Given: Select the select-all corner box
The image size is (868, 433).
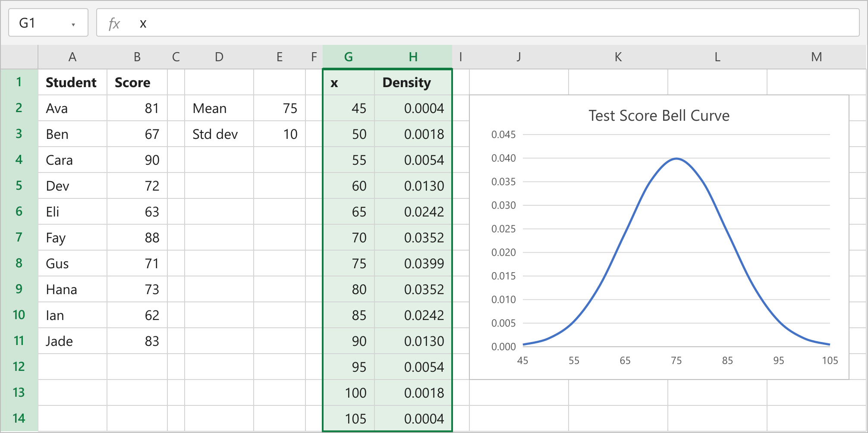Looking at the screenshot, I should coord(19,57).
